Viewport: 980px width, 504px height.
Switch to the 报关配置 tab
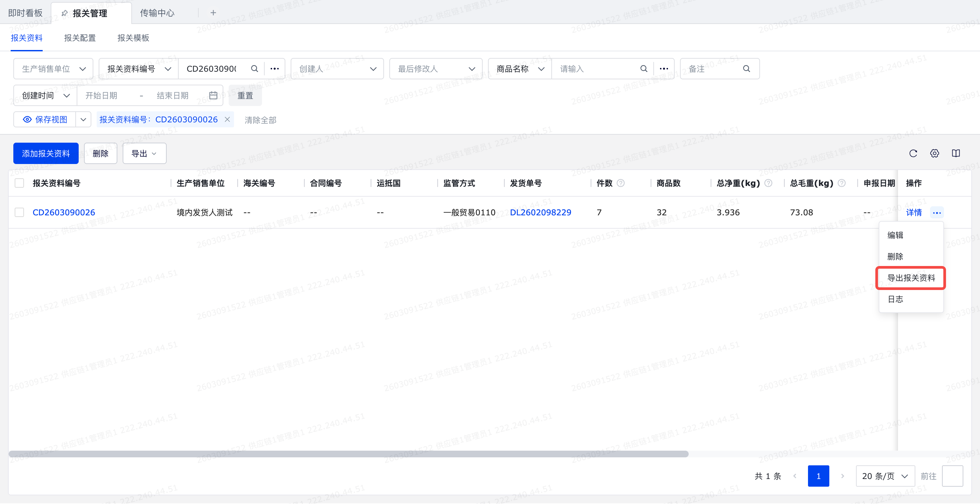pyautogui.click(x=80, y=38)
